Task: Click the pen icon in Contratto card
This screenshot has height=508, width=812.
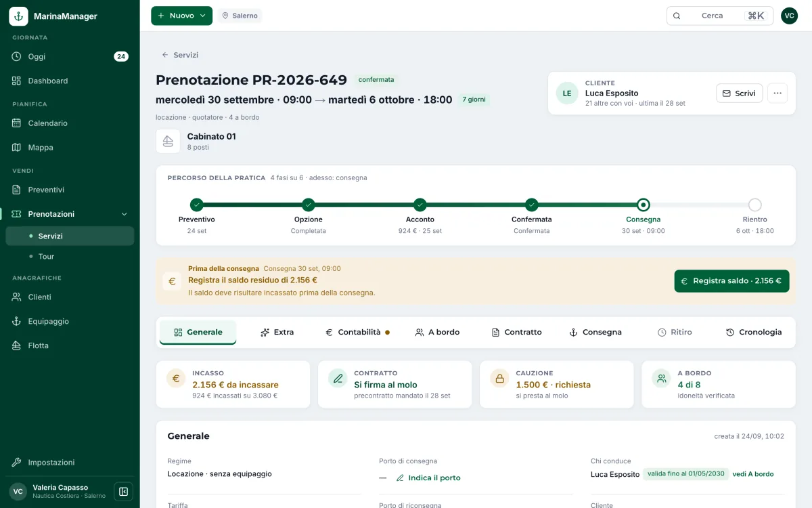Action: point(338,379)
